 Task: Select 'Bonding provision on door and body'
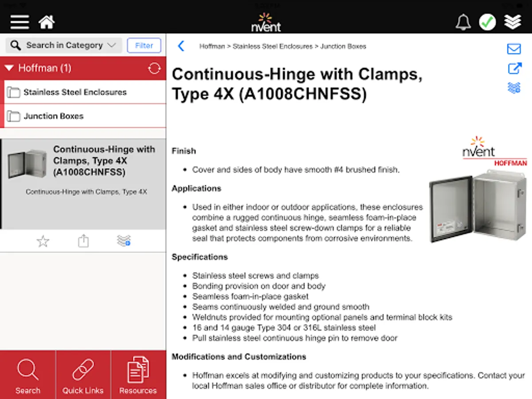[x=259, y=286]
